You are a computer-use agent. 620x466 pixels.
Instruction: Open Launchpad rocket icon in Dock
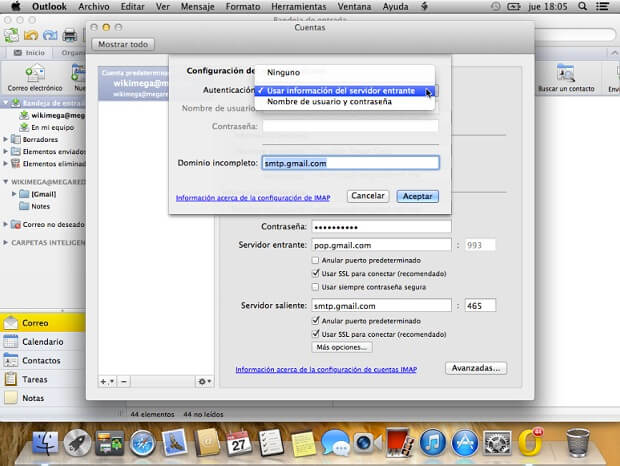coord(77,443)
